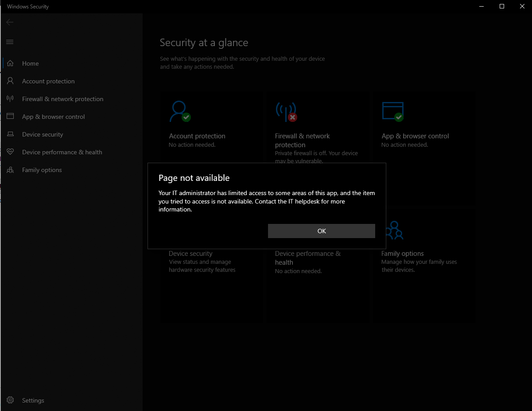This screenshot has width=532, height=411.
Task: Click the heart health icon in sidebar
Action: [10, 152]
